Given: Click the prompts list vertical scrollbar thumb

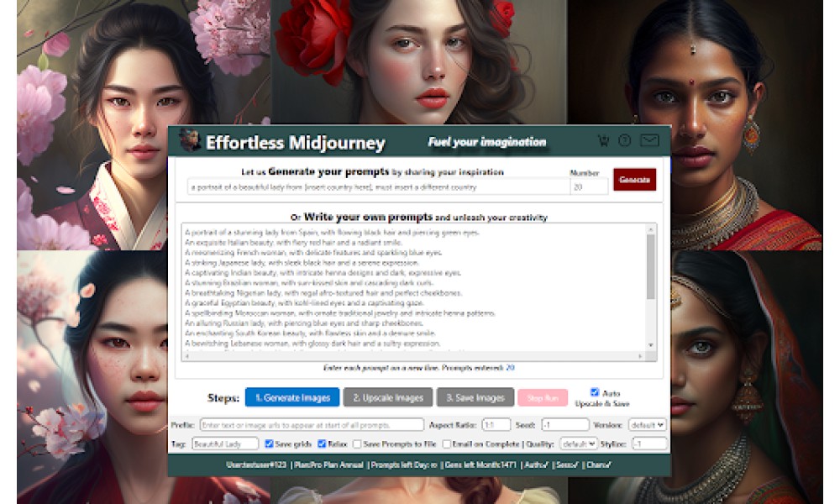Looking at the screenshot, I should tap(650, 267).
